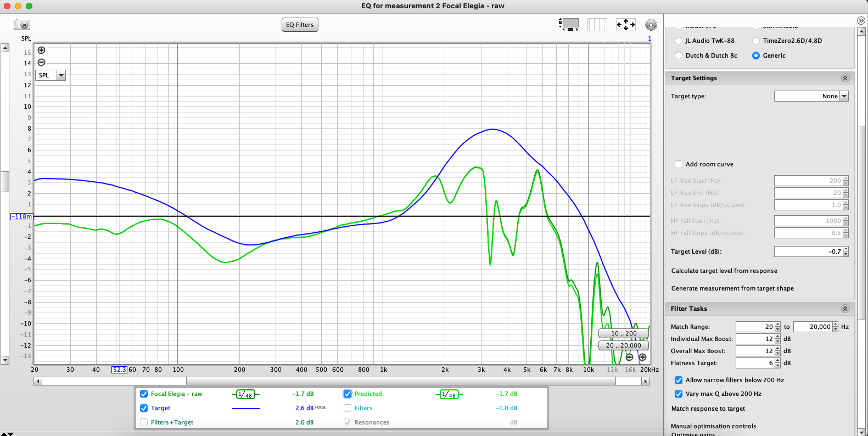
Task: Adjust the Overall Max Boost stepper
Action: [x=777, y=351]
